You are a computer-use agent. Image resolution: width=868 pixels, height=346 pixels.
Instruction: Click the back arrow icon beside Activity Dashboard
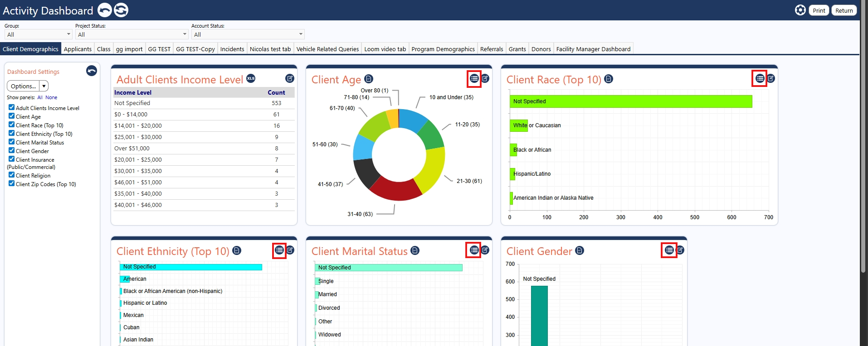pos(105,10)
